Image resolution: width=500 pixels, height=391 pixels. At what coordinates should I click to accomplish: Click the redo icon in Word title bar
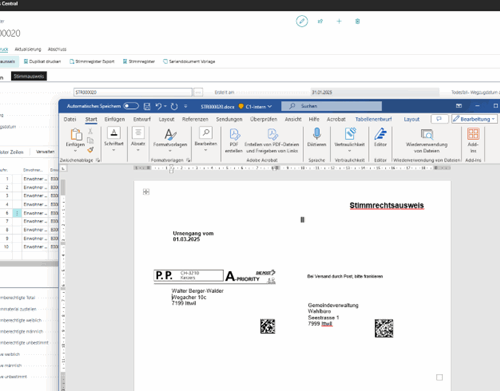pos(174,106)
